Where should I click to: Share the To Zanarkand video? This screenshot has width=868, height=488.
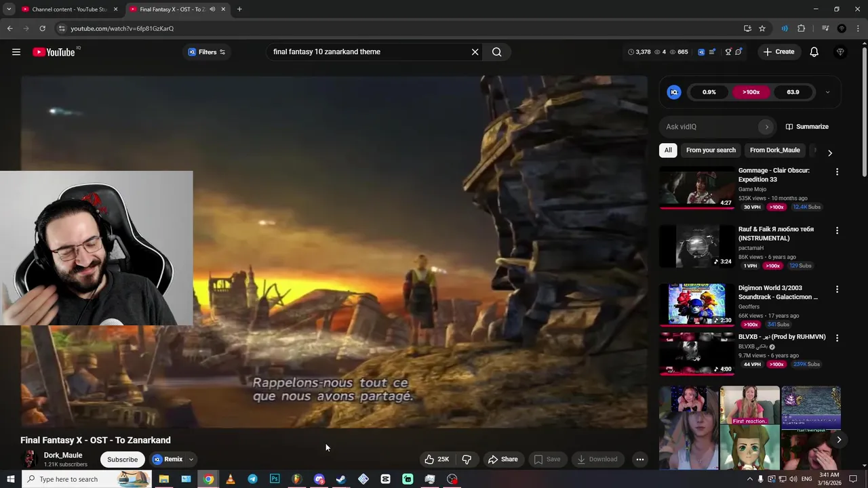(x=503, y=460)
